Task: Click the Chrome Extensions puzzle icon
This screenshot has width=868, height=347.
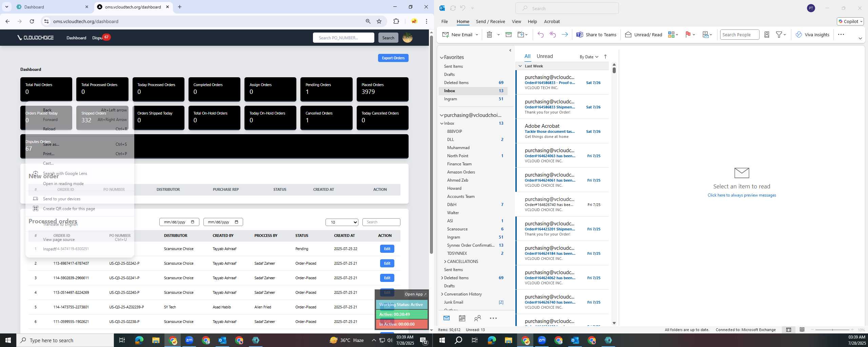Action: (x=396, y=21)
